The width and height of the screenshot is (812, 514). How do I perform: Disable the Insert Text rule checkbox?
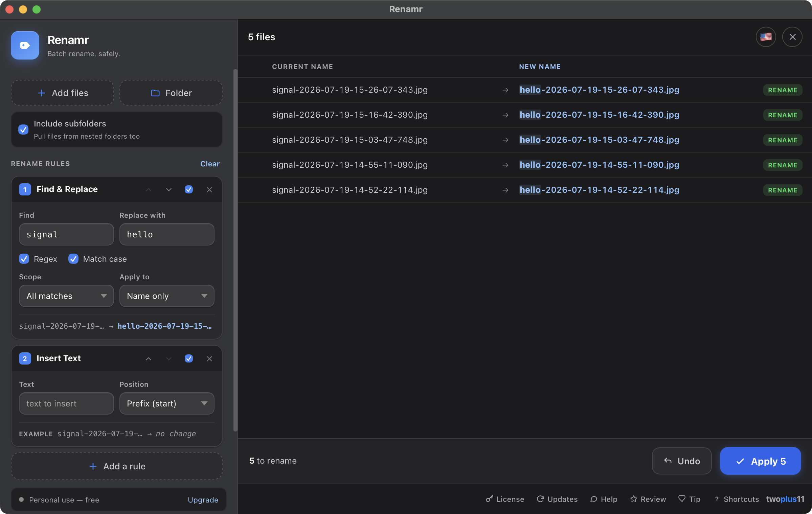click(189, 358)
